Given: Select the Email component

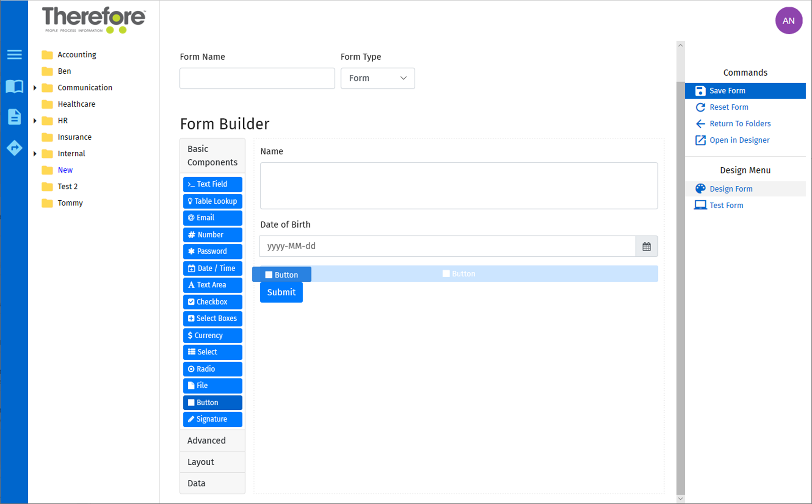Looking at the screenshot, I should click(x=212, y=217).
